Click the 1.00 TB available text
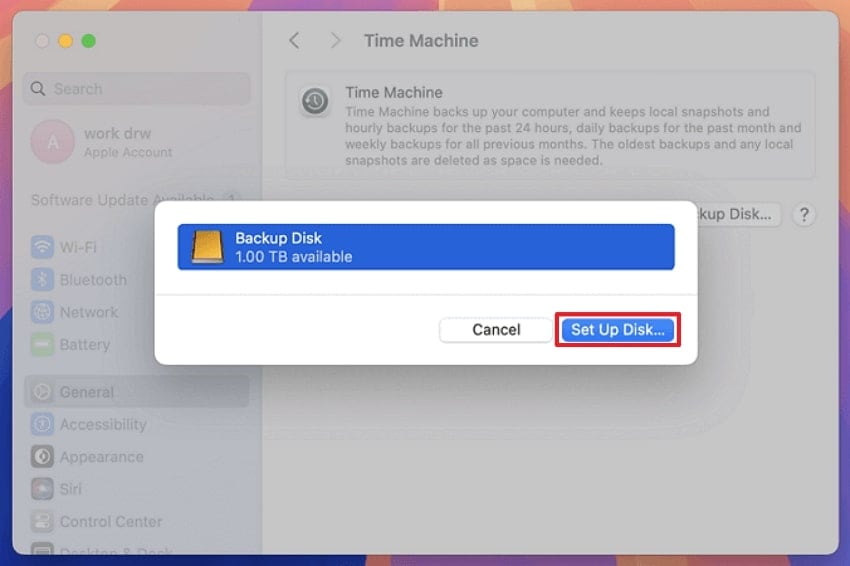This screenshot has height=566, width=850. (x=293, y=256)
